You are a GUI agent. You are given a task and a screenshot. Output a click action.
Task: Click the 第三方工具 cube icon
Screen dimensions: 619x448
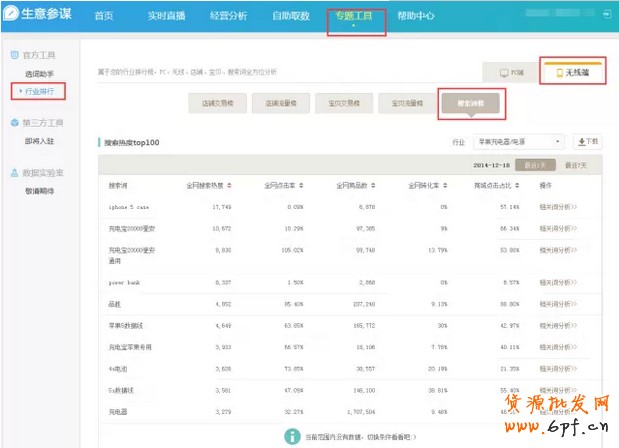click(x=13, y=123)
